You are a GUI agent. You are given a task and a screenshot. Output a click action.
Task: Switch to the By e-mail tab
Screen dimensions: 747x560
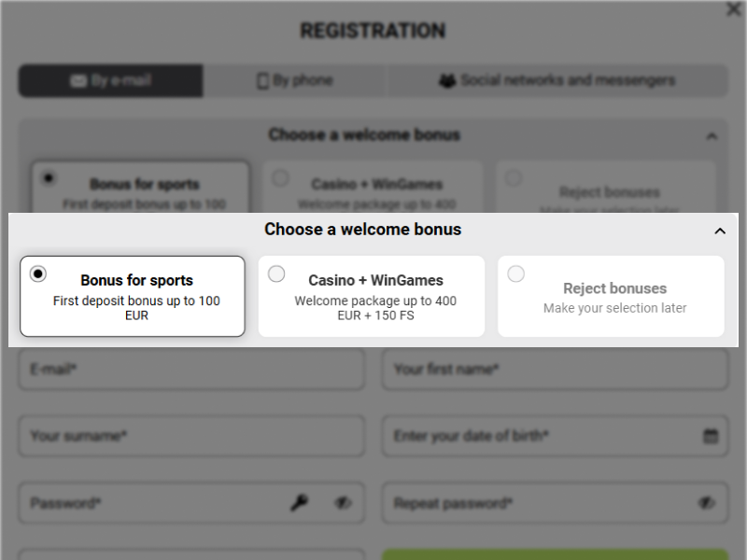click(110, 81)
